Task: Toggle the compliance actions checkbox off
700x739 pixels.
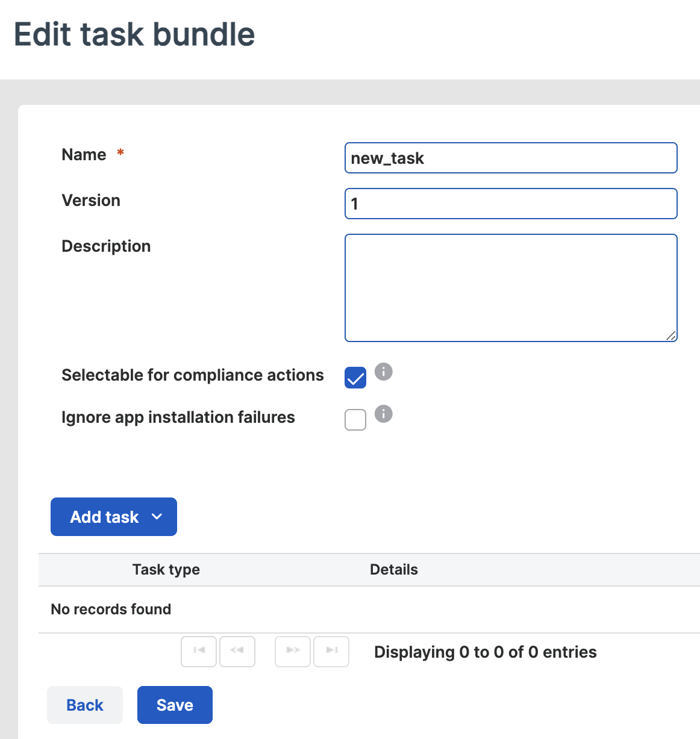Action: tap(355, 378)
